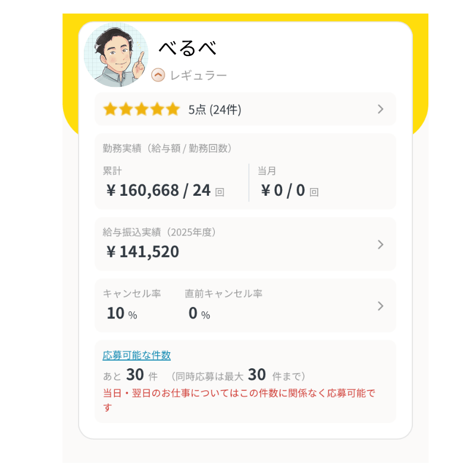Click the あと 30 件 remaining count
Image resolution: width=476 pixels, height=476 pixels.
(x=130, y=375)
